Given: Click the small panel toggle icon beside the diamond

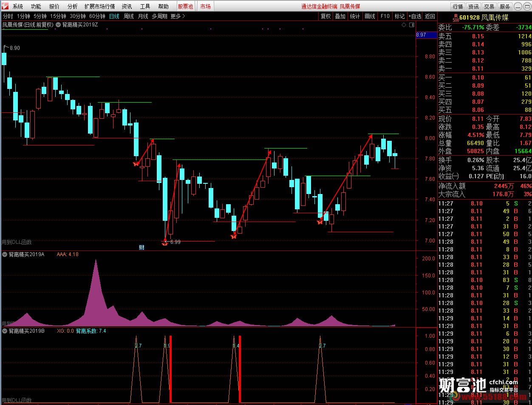Looking at the screenshot, I should click(x=411, y=25).
